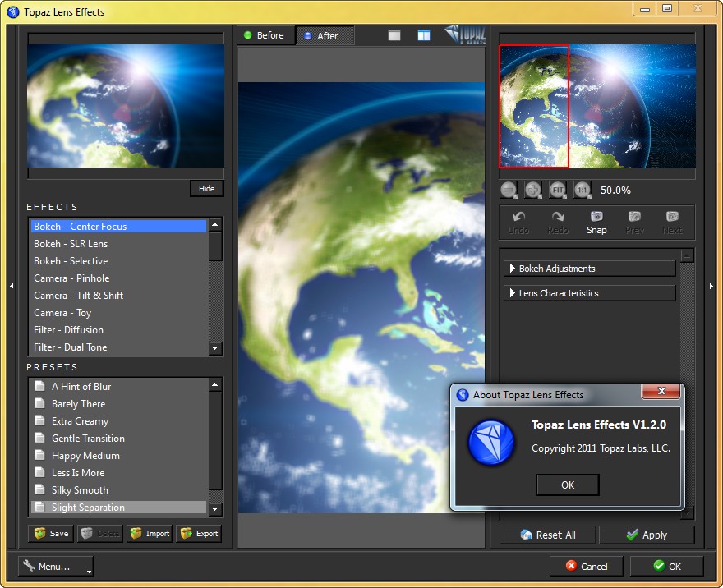The height and width of the screenshot is (588, 723).
Task: Undo the last adjustment
Action: coord(518,223)
